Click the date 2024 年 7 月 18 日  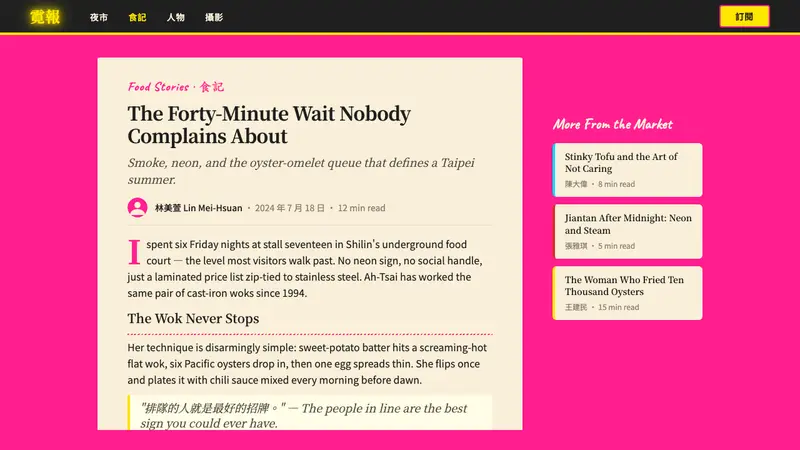290,208
